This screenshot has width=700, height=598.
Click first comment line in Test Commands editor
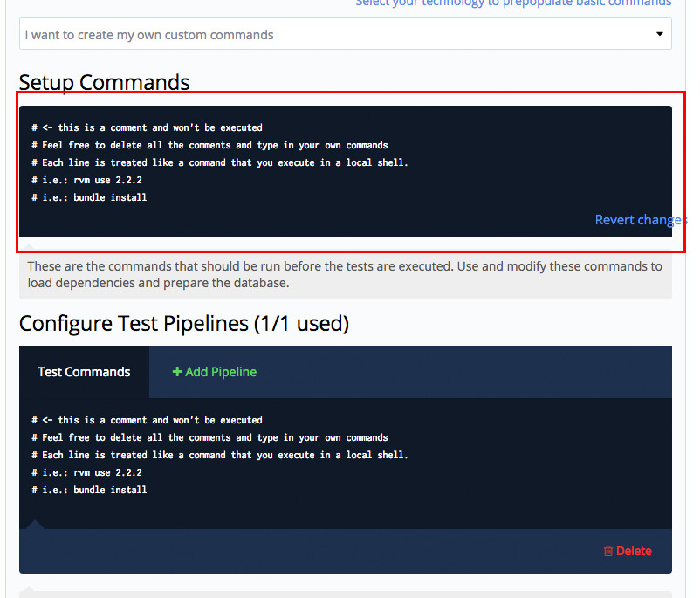[147, 420]
